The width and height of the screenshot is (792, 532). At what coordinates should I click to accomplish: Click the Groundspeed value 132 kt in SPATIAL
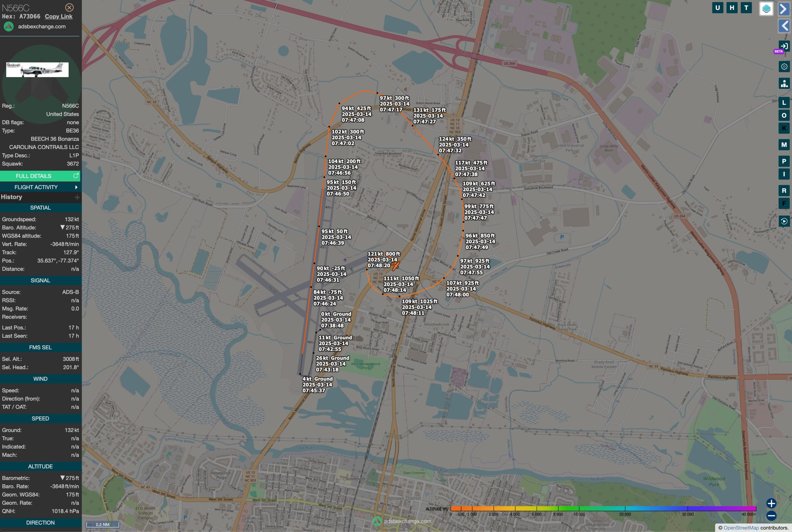click(71, 219)
